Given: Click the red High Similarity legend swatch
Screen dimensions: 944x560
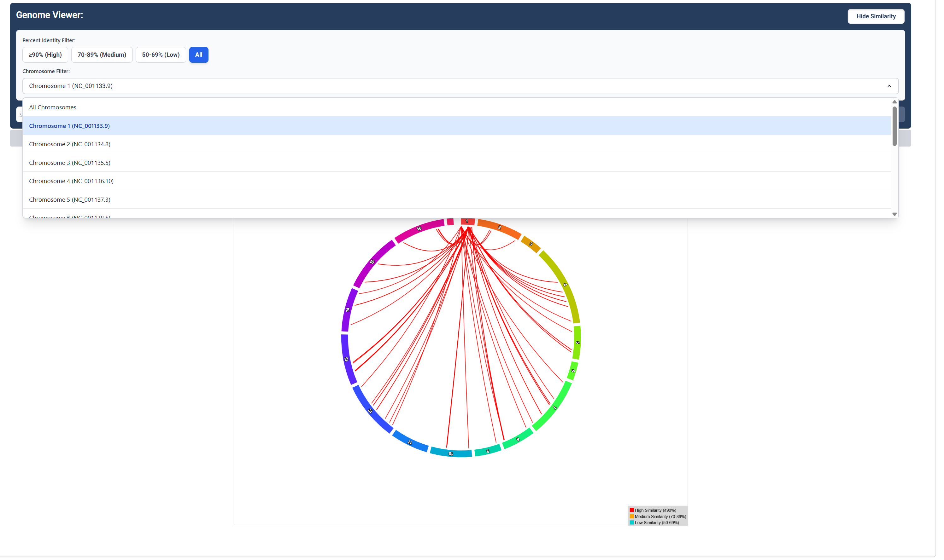Looking at the screenshot, I should (631, 510).
